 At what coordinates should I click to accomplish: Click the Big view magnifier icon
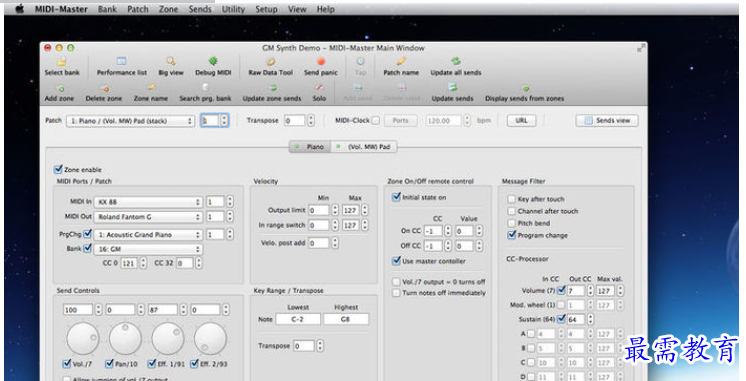(170, 61)
